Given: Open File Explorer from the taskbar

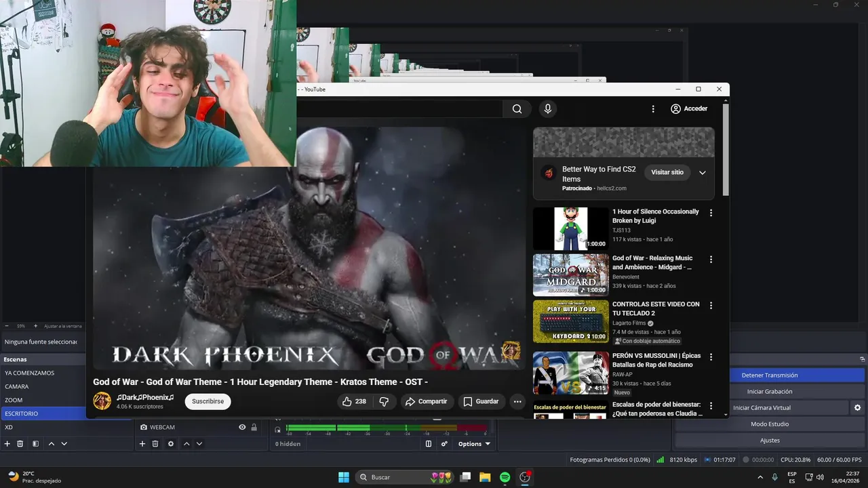Looking at the screenshot, I should point(485,477).
